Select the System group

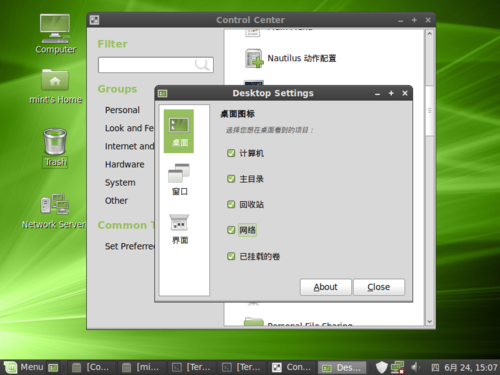pyautogui.click(x=120, y=183)
